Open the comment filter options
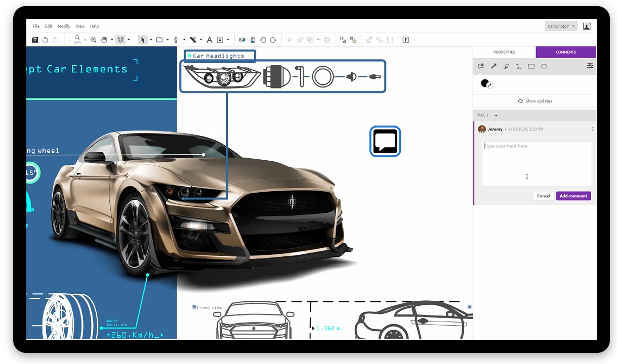 click(x=590, y=66)
